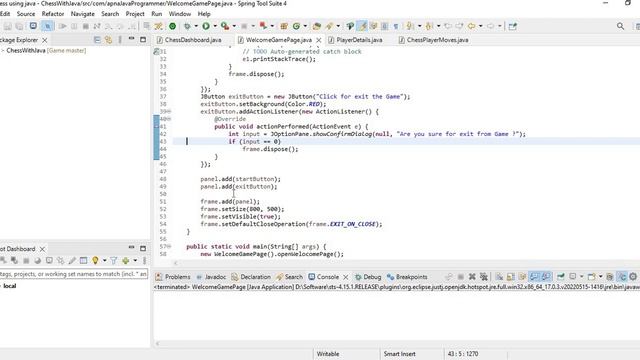Open the Source menu
Screen dimensions: 640x360
tap(26, 14)
